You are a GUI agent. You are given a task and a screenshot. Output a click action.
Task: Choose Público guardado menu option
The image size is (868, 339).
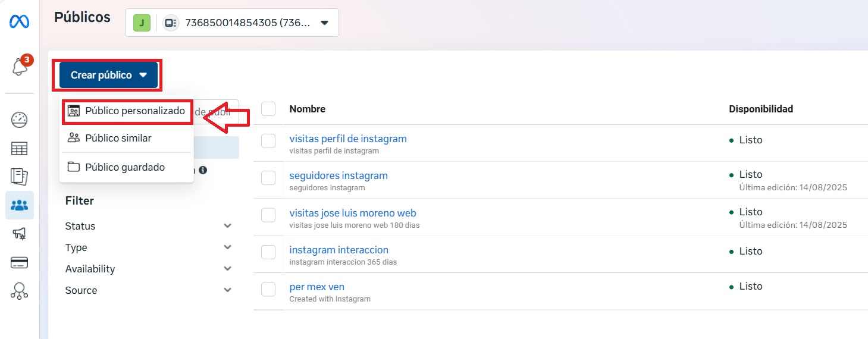click(125, 167)
